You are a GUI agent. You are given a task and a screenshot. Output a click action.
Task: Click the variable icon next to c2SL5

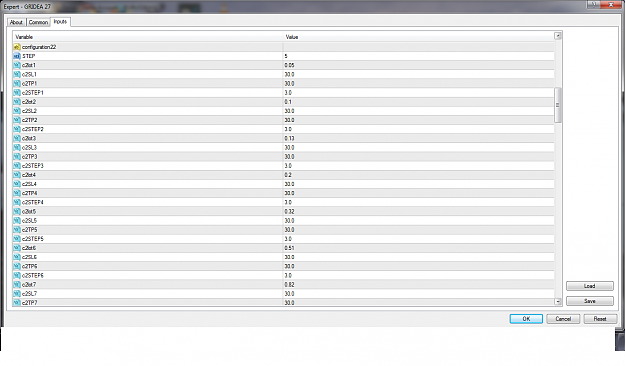pos(17,221)
